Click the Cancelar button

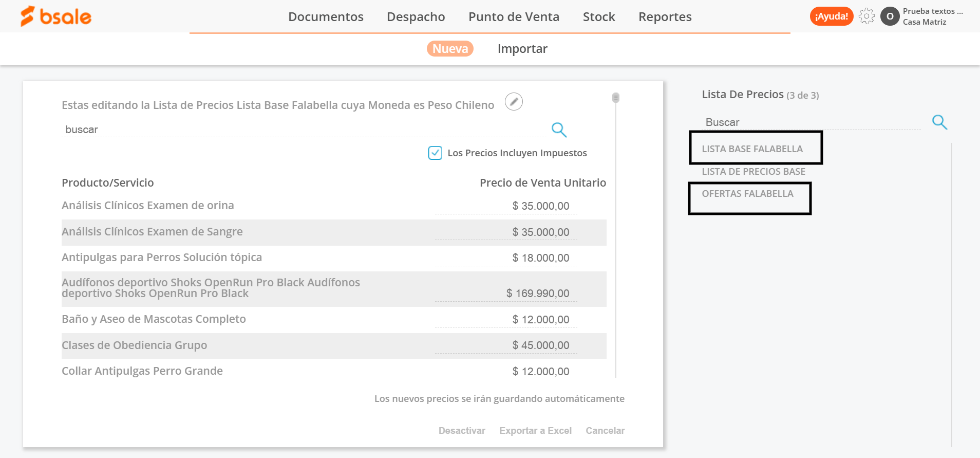tap(605, 431)
